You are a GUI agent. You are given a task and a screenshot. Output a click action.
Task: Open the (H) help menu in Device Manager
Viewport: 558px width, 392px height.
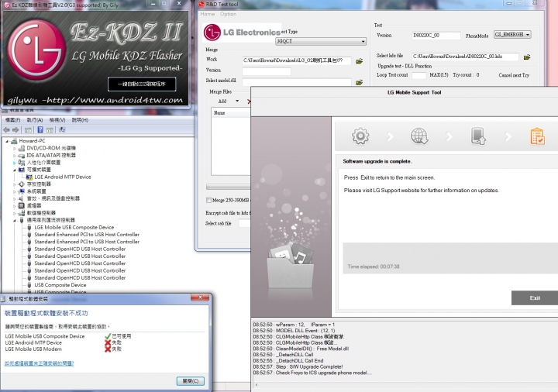(80, 120)
